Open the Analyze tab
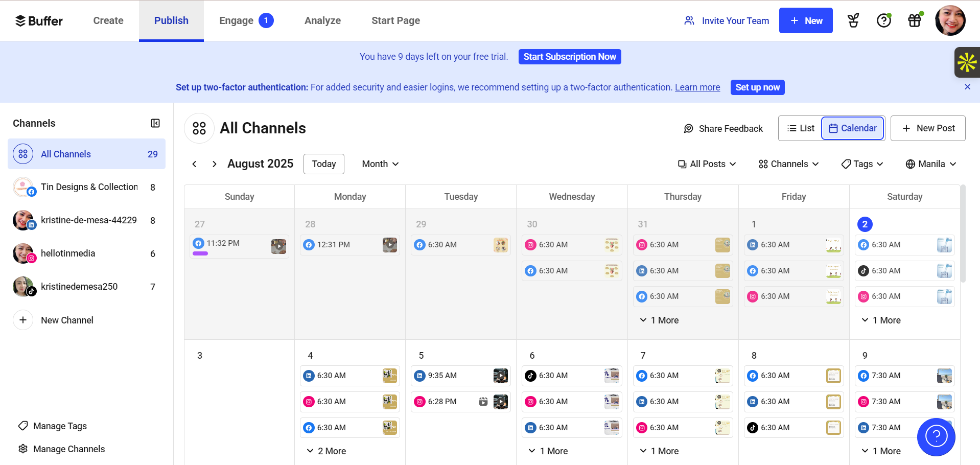Viewport: 980px width, 465px height. (x=322, y=21)
